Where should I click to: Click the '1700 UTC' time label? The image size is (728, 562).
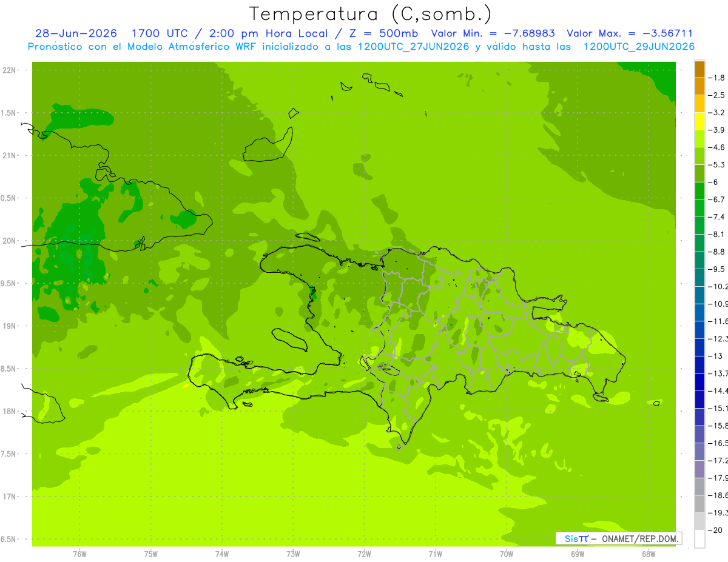160,33
